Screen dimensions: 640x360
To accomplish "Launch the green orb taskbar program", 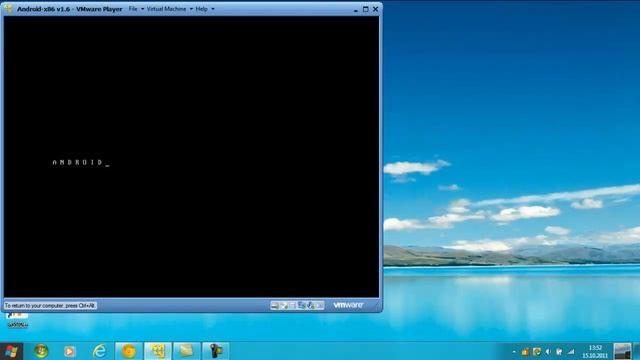I will 41,351.
